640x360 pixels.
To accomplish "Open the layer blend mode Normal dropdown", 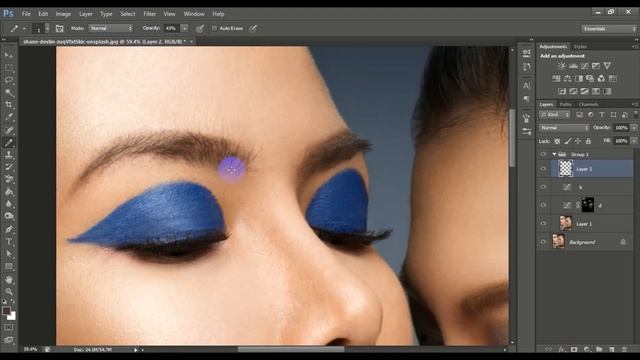I will [564, 128].
